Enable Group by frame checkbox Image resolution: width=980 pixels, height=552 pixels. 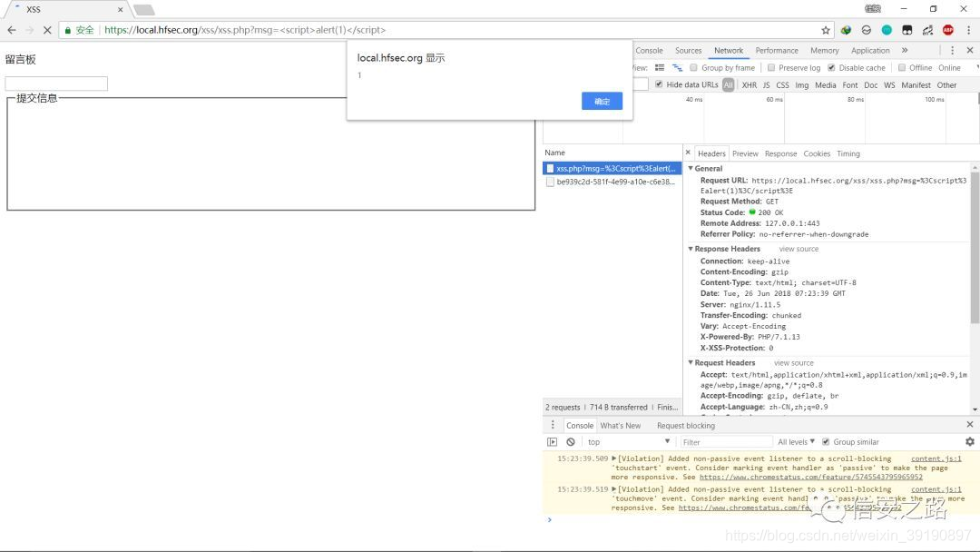(694, 67)
